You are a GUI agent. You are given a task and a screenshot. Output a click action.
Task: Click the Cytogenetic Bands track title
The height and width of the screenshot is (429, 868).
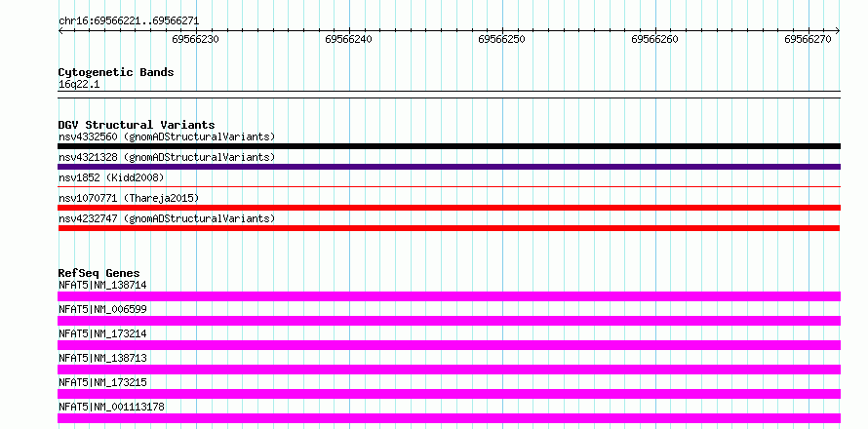tap(116, 72)
